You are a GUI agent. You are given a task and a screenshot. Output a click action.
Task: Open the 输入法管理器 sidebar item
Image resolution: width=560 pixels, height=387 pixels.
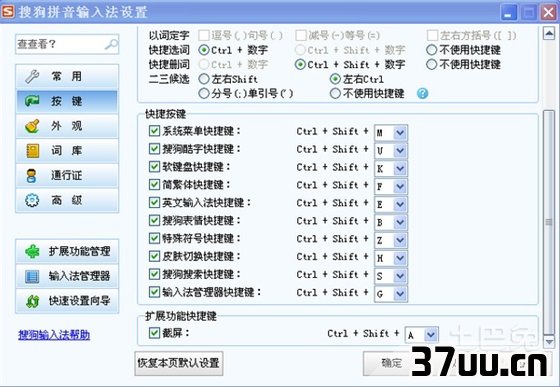click(67, 276)
